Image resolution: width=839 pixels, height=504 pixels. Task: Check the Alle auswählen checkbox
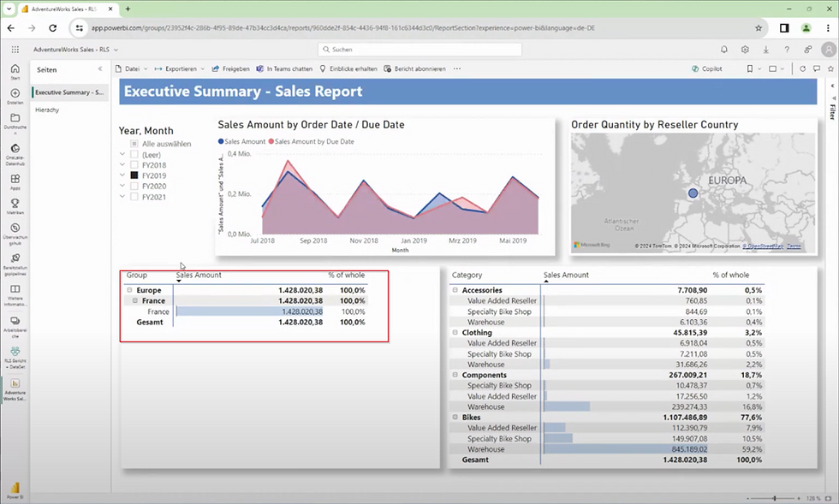click(134, 144)
